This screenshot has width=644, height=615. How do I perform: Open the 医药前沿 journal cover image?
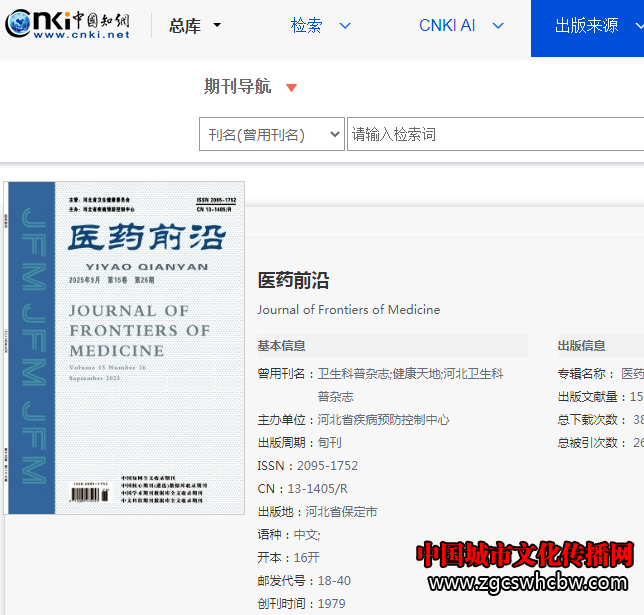pos(124,347)
